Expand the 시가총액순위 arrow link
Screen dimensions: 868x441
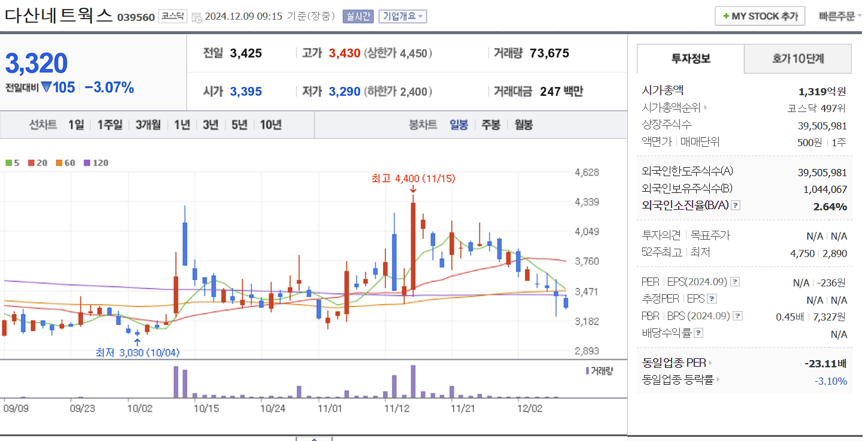pyautogui.click(x=706, y=108)
